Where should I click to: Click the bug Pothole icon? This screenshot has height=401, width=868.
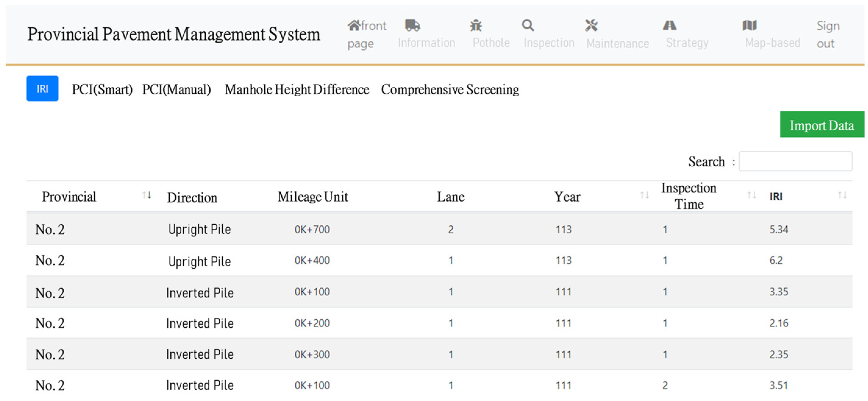tap(476, 25)
